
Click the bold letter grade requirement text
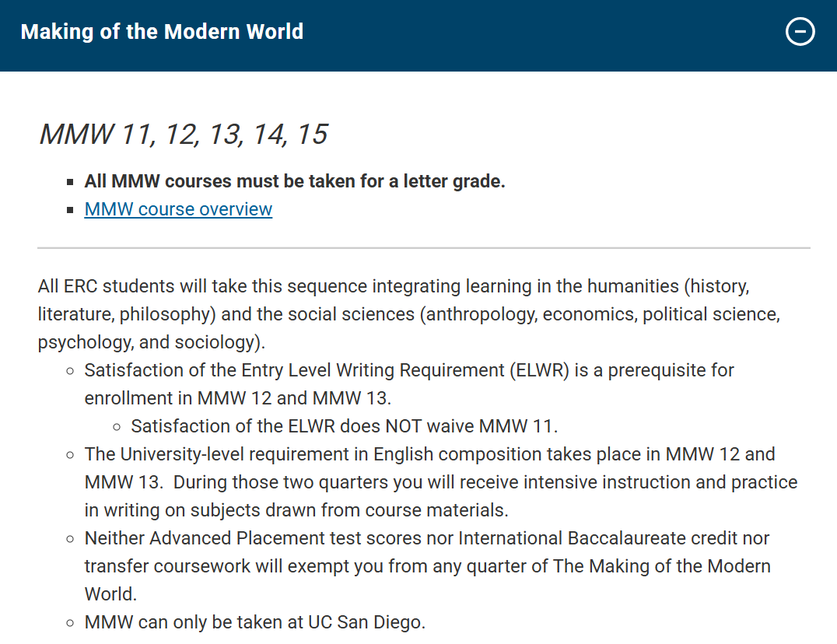click(x=295, y=181)
